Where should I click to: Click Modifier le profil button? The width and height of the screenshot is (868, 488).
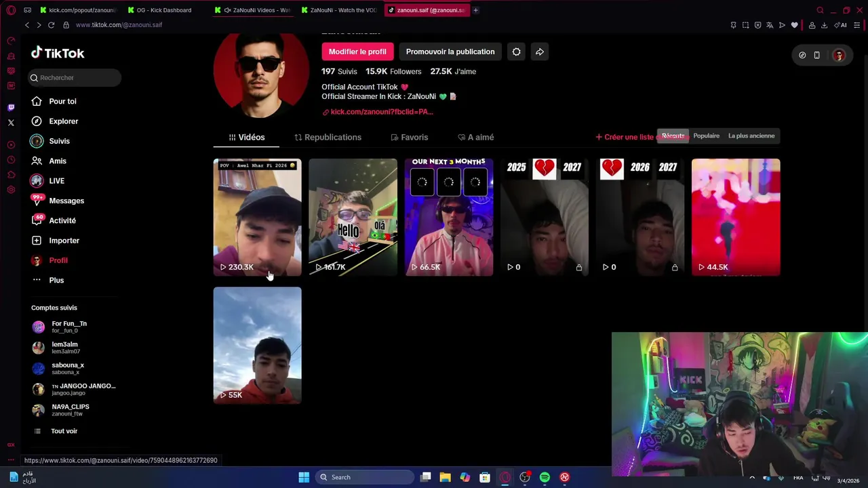pos(357,52)
